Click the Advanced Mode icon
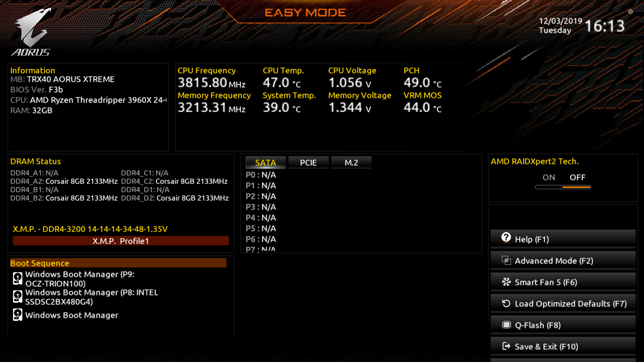 click(506, 260)
